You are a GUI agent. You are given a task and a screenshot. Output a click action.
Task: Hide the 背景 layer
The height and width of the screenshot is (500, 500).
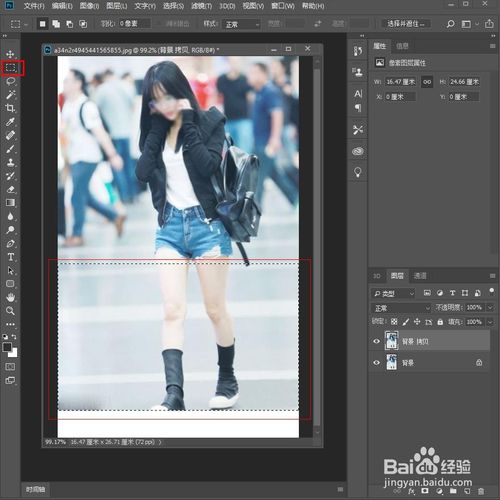pos(377,363)
